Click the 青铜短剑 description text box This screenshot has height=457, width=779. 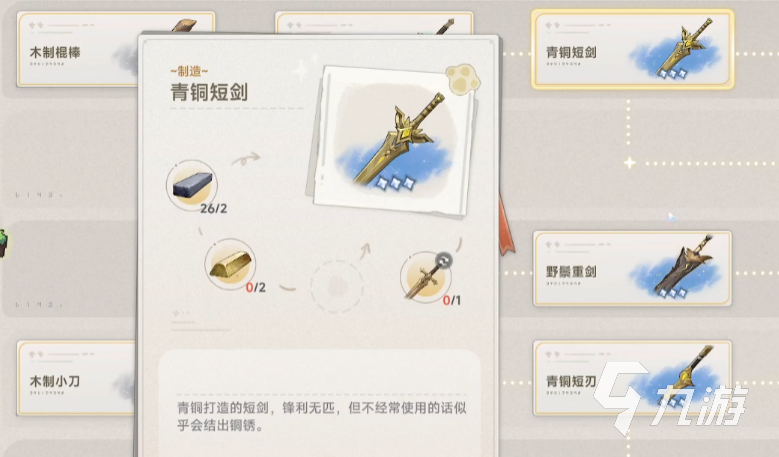click(319, 402)
